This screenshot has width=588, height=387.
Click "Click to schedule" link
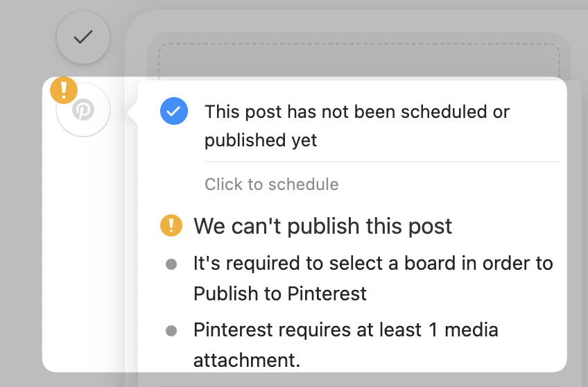tap(272, 184)
